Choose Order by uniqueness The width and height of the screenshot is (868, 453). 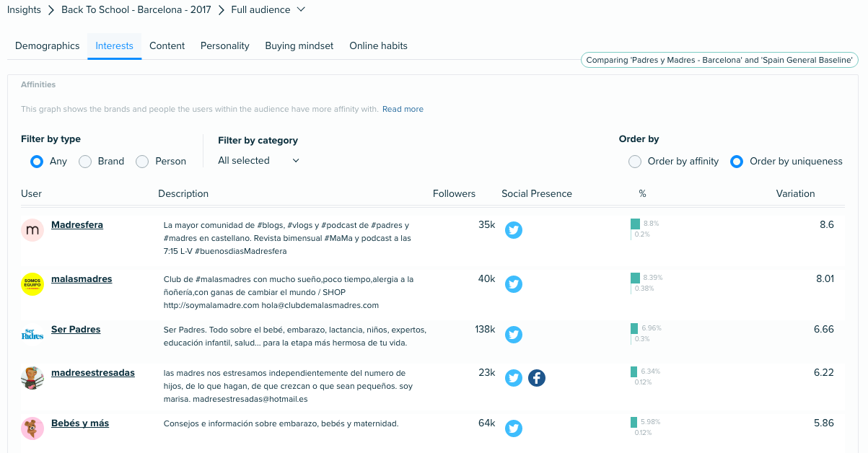click(737, 162)
